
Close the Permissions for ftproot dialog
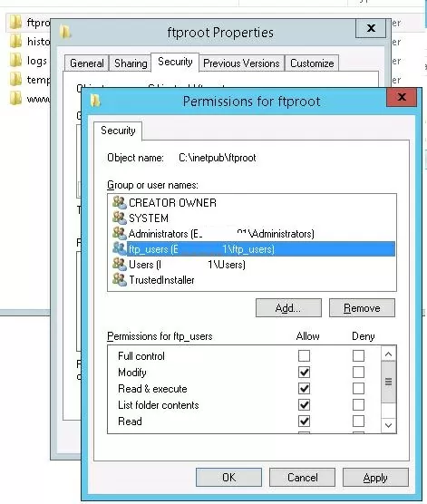pyautogui.click(x=402, y=97)
